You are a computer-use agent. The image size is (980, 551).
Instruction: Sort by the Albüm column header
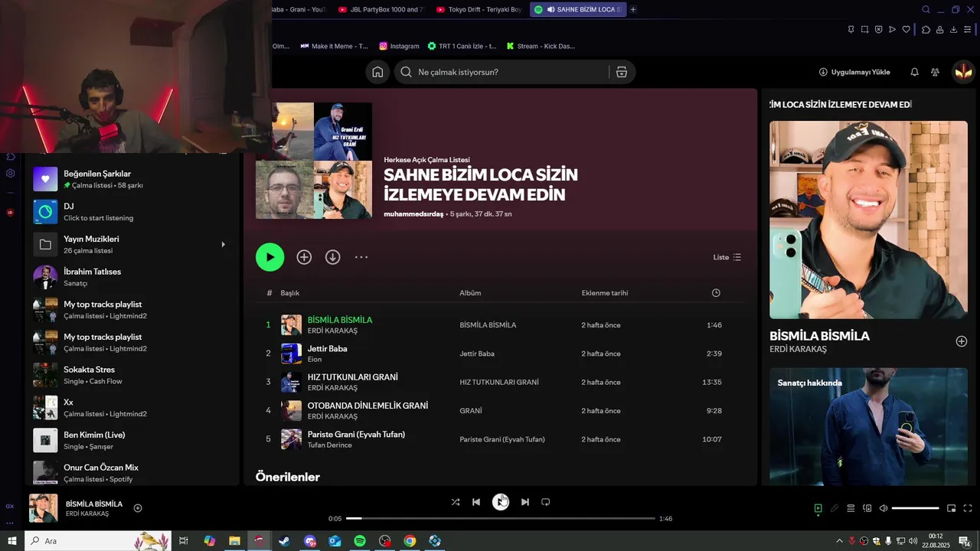[x=470, y=293]
